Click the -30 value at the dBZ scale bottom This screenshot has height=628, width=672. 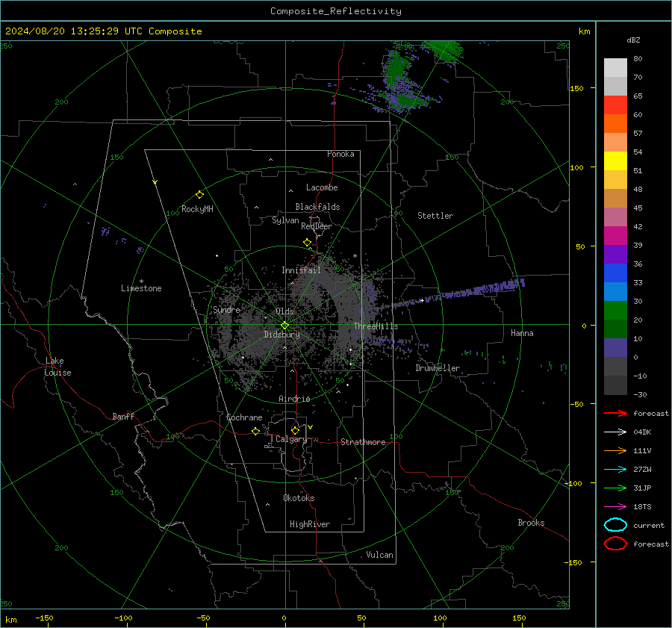(640, 394)
